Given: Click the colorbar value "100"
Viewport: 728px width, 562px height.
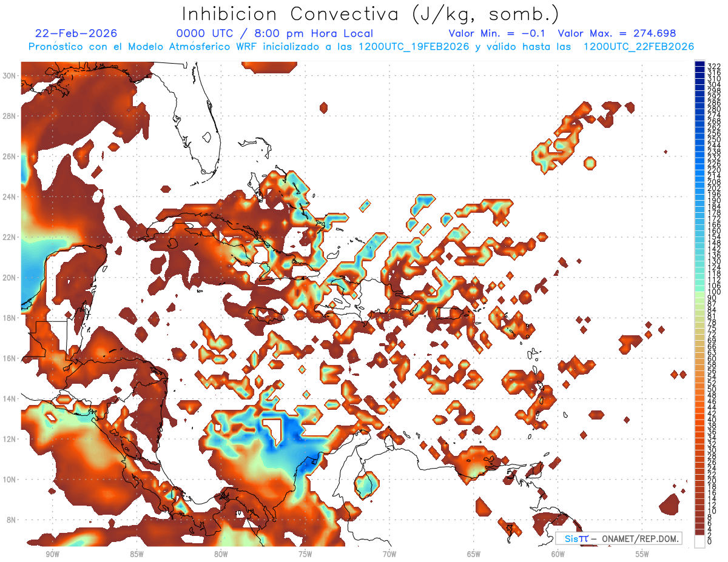Looking at the screenshot, I should pos(714,292).
